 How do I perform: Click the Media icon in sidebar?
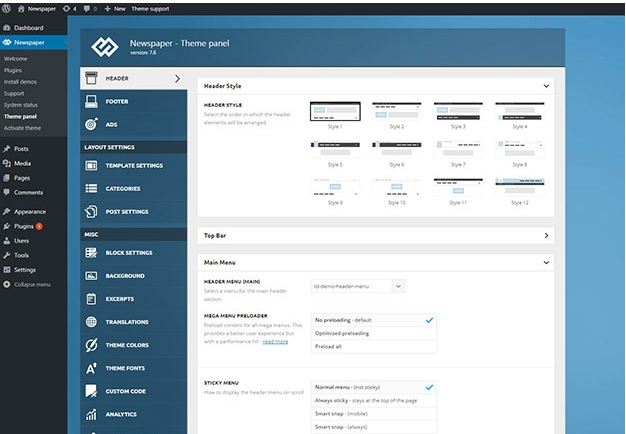[x=6, y=163]
